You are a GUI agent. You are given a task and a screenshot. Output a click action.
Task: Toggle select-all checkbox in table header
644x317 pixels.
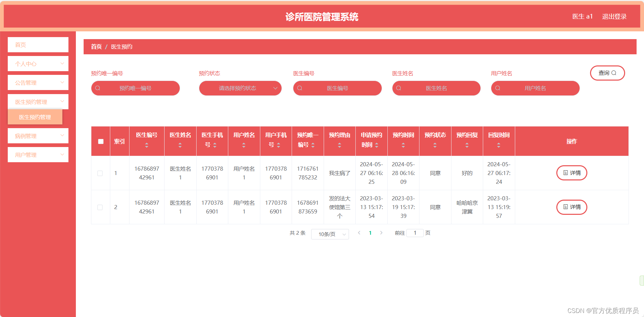coord(101,141)
